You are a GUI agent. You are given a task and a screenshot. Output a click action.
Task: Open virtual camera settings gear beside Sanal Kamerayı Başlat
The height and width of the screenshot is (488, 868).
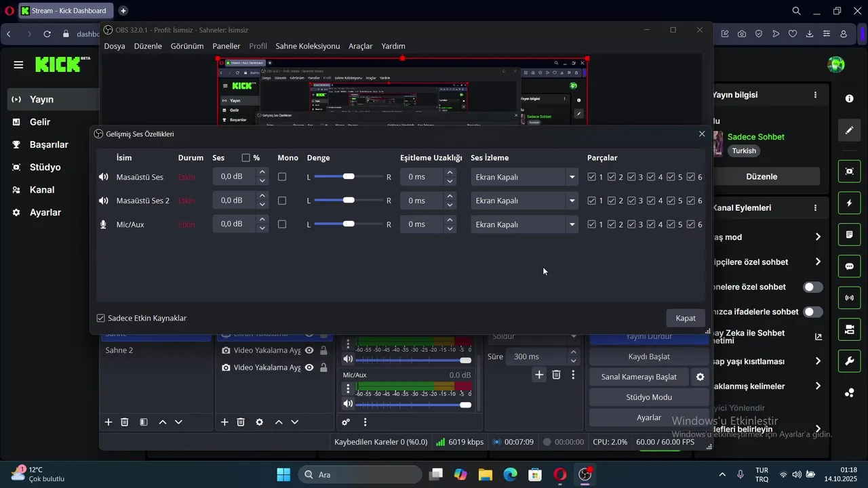pyautogui.click(x=700, y=377)
